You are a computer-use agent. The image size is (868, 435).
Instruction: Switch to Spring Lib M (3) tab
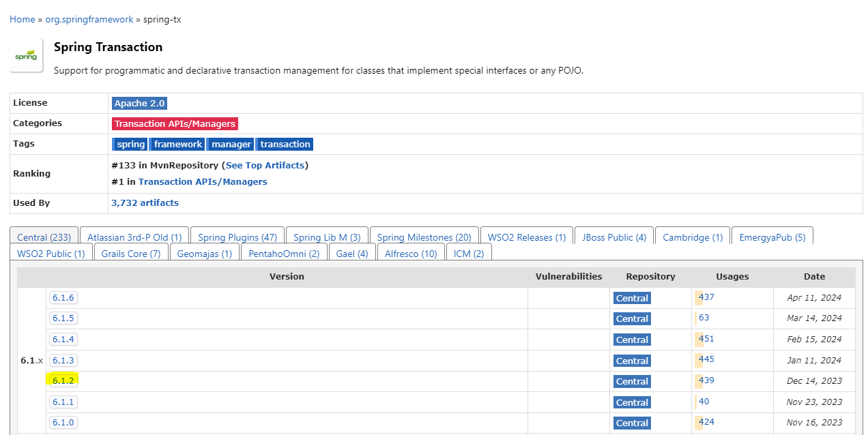point(327,237)
